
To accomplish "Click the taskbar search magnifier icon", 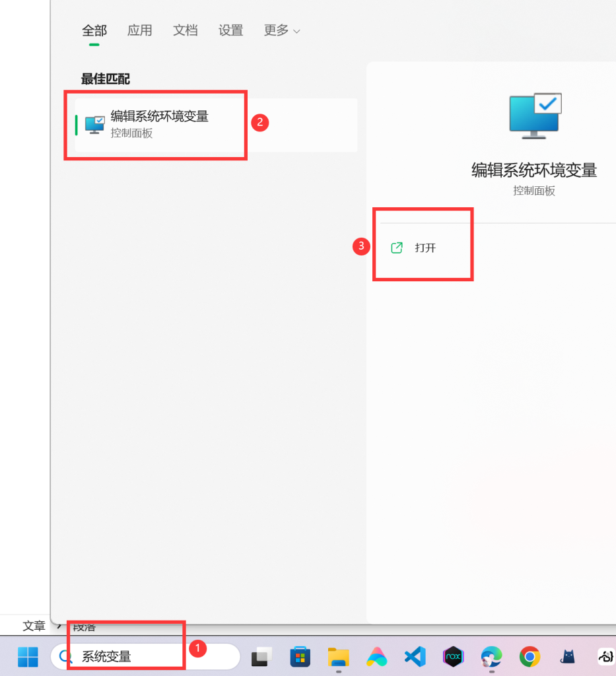I will pyautogui.click(x=65, y=657).
